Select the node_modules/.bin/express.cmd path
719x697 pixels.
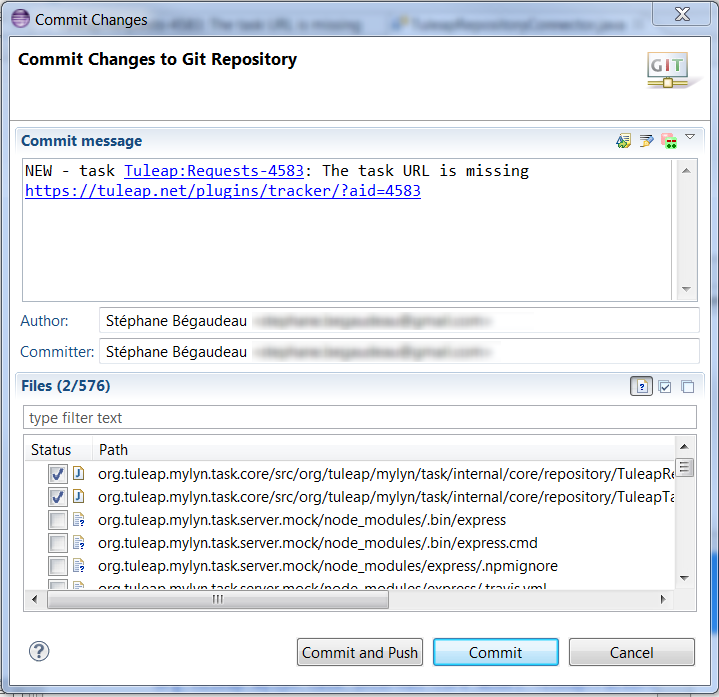317,543
